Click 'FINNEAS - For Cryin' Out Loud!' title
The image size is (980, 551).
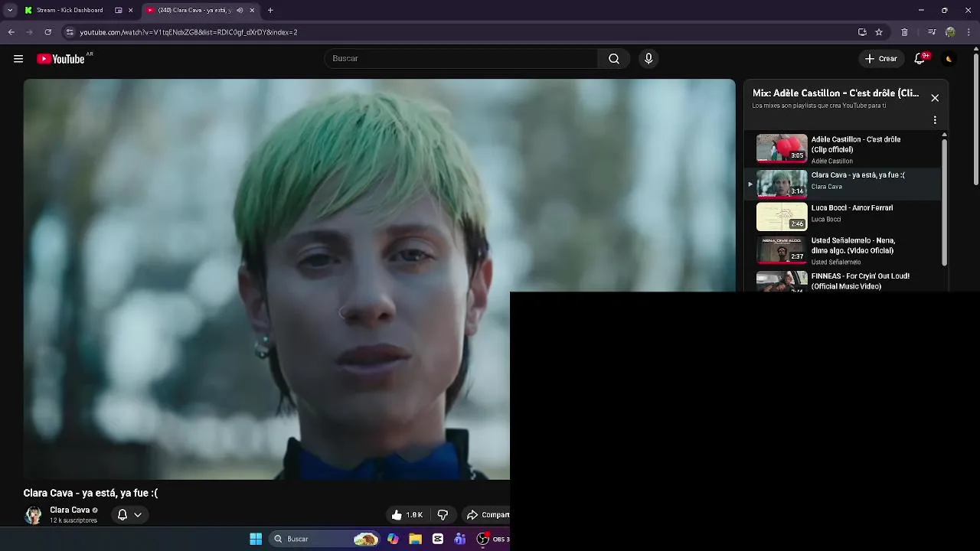861,281
